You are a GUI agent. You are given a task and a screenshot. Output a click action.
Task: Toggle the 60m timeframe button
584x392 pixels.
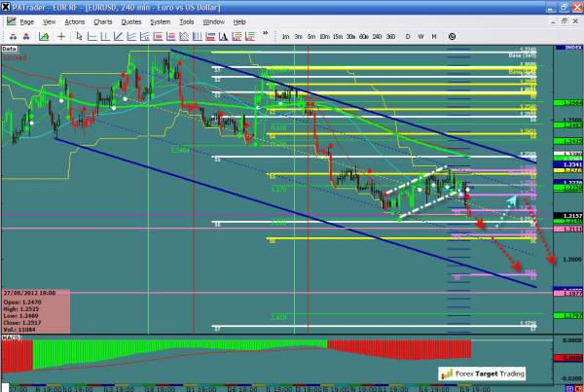pyautogui.click(x=362, y=36)
